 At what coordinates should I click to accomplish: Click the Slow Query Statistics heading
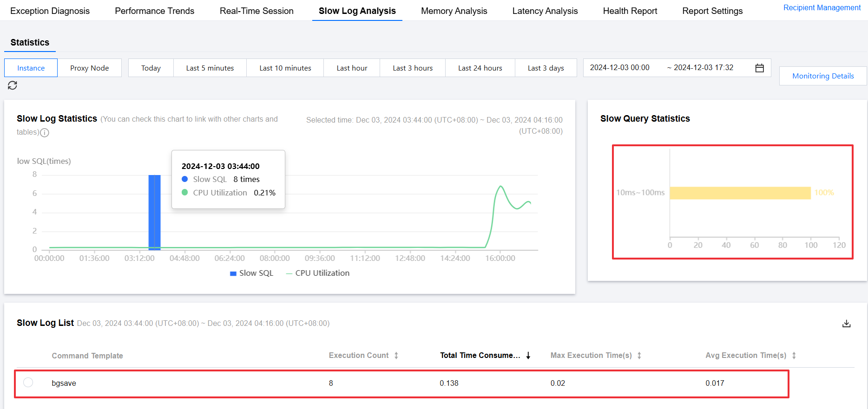pos(645,119)
